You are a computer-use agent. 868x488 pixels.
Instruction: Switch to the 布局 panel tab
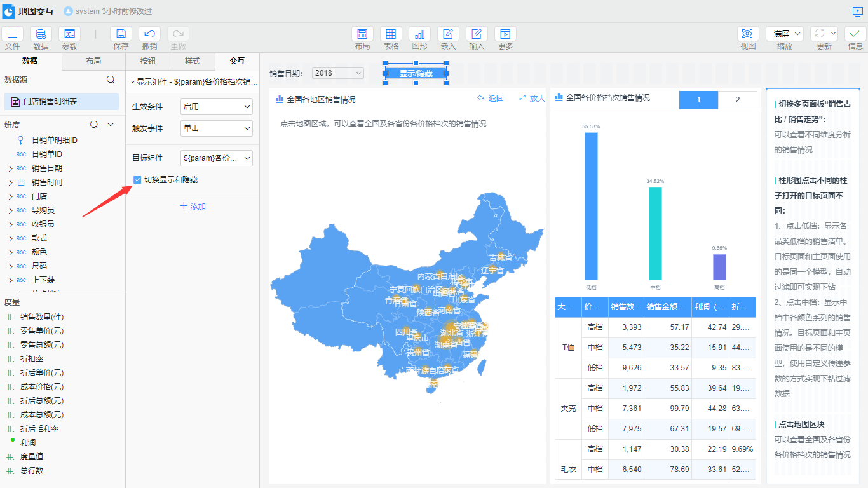93,61
